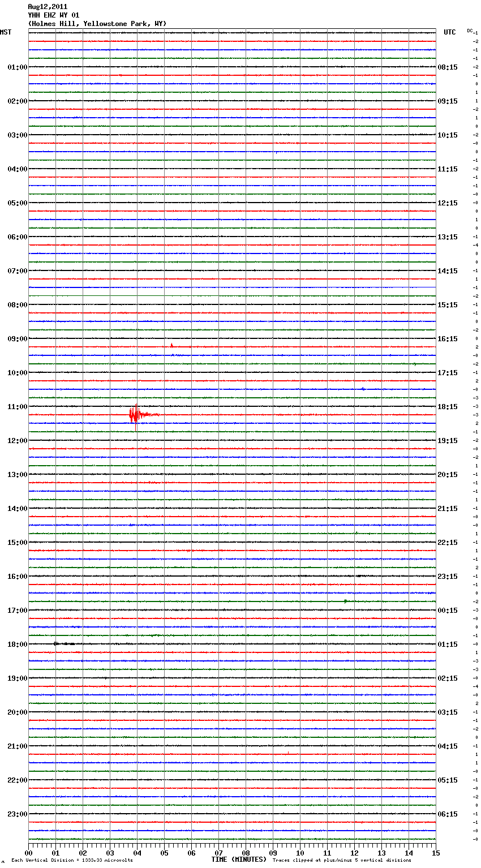Click the "DC" offset column header

[x=470, y=31]
